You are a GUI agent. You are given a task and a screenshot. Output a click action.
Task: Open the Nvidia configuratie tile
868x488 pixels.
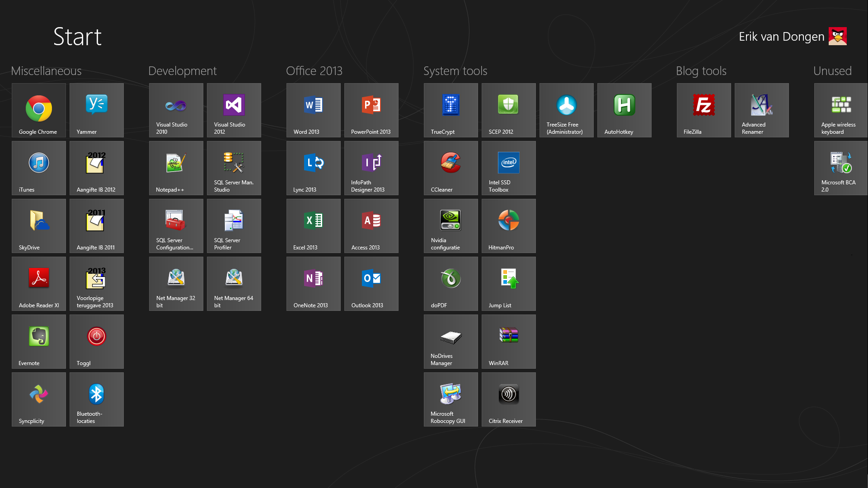pos(451,226)
